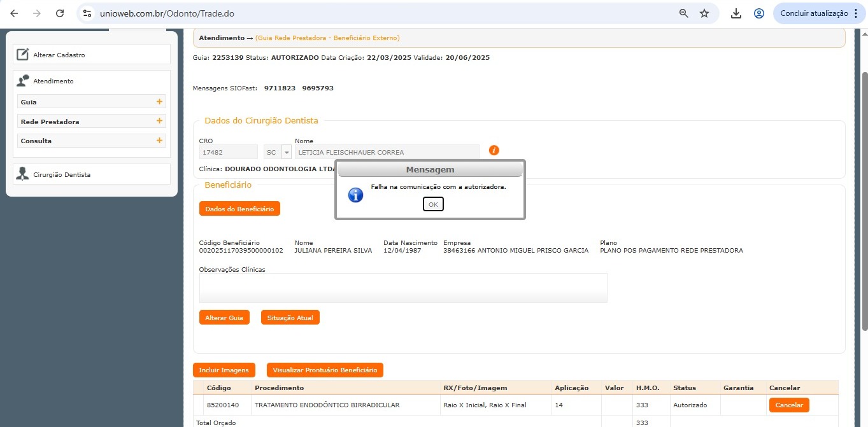
Task: Click Dados do Beneficiário button
Action: point(239,209)
